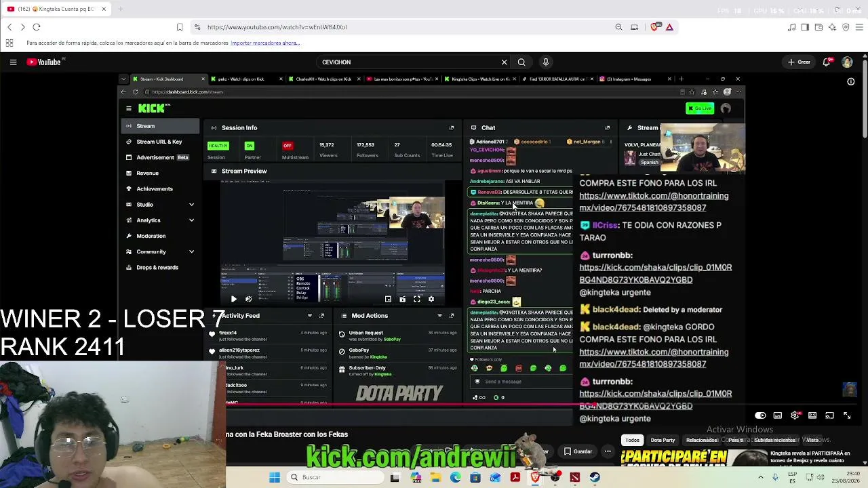Bookmark this page in address bar

tap(180, 27)
